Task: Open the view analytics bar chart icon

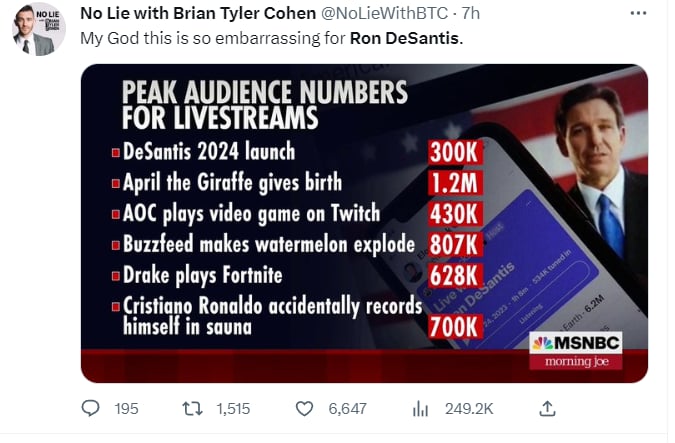Action: pyautogui.click(x=420, y=409)
